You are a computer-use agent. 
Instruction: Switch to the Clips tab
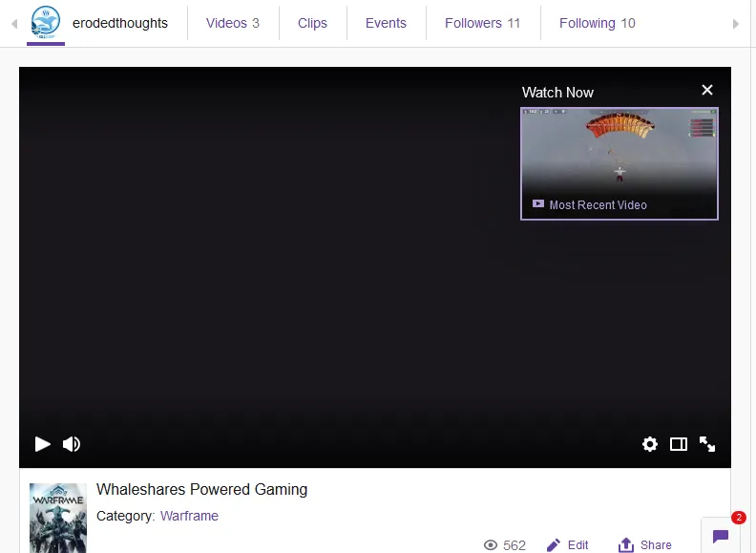(x=312, y=23)
